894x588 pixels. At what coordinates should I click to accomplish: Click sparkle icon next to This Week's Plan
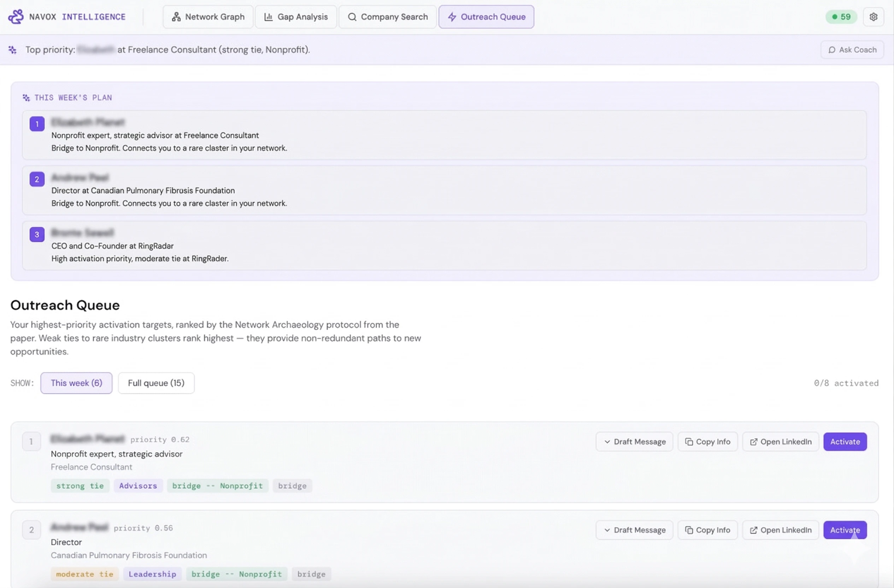click(26, 98)
